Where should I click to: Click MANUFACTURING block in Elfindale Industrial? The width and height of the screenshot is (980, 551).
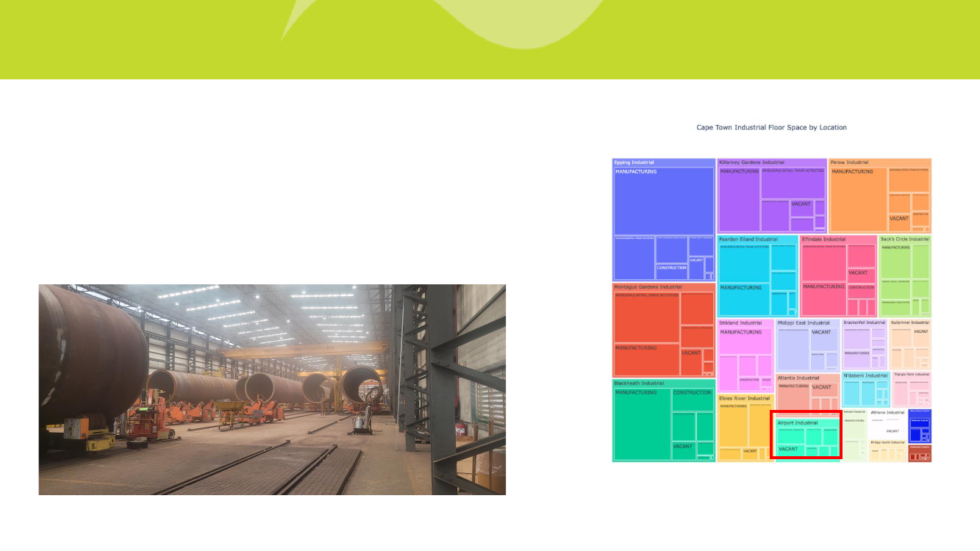pyautogui.click(x=823, y=299)
